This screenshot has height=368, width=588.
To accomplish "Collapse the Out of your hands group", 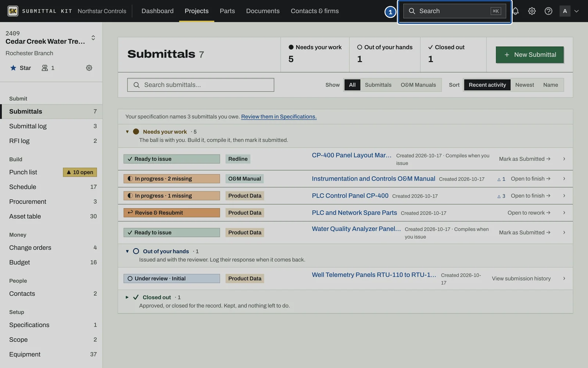I will (x=127, y=251).
